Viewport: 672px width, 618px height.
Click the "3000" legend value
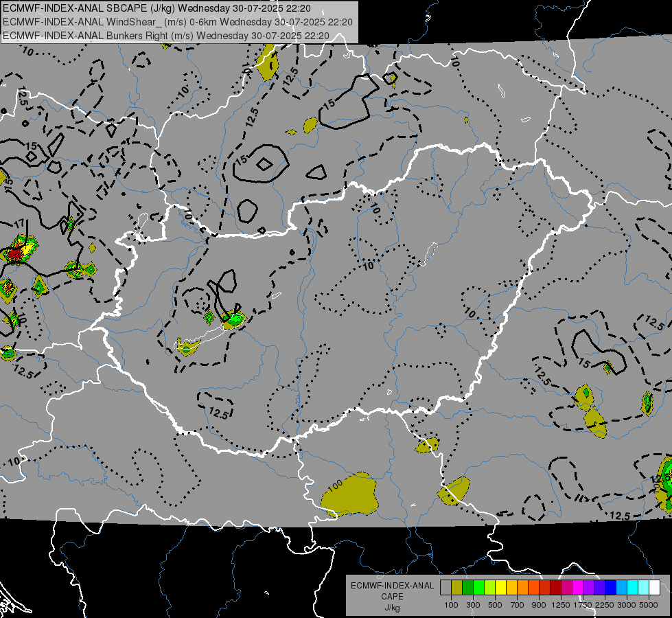627,605
